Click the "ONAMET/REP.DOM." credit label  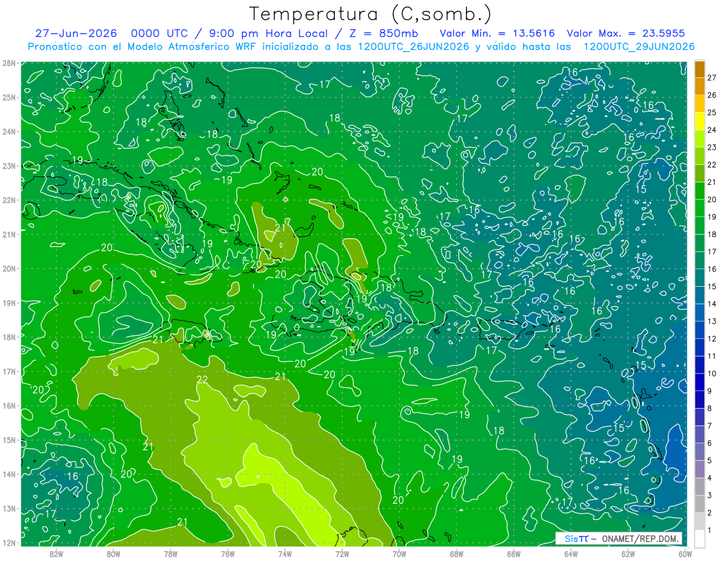[641, 538]
